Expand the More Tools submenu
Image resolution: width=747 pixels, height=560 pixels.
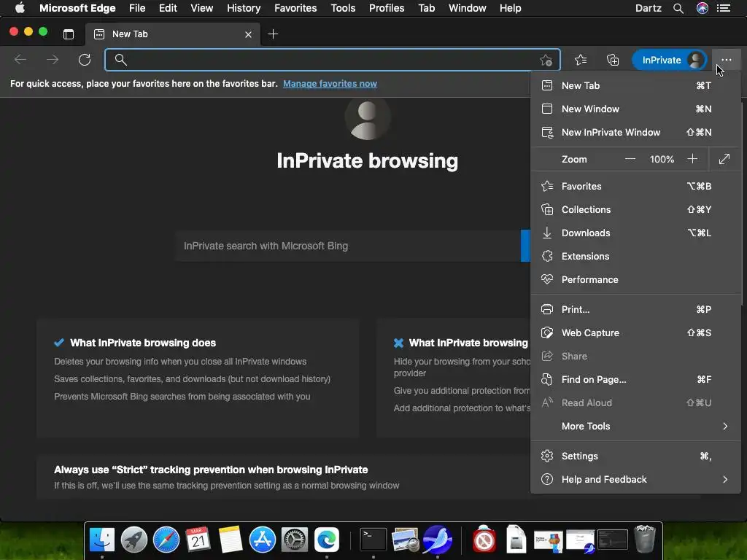coord(635,426)
